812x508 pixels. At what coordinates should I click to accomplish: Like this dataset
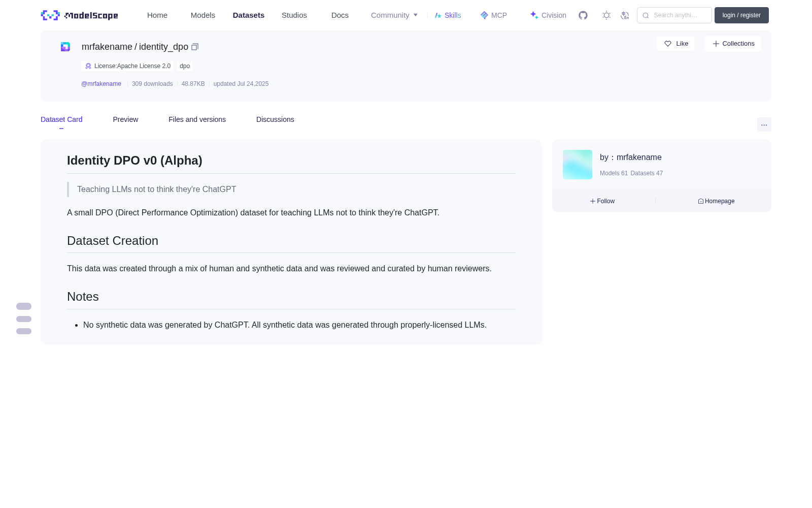tap(675, 44)
